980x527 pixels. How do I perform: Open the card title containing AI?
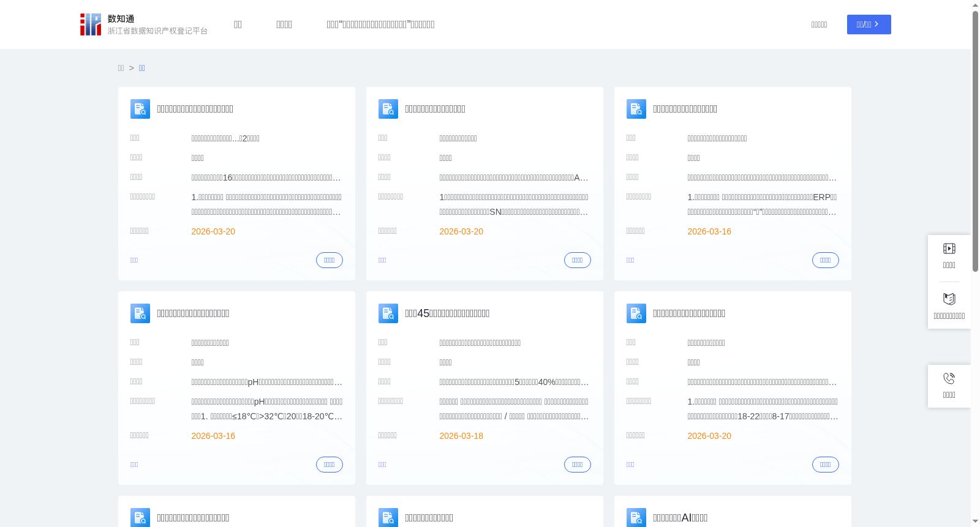(680, 518)
